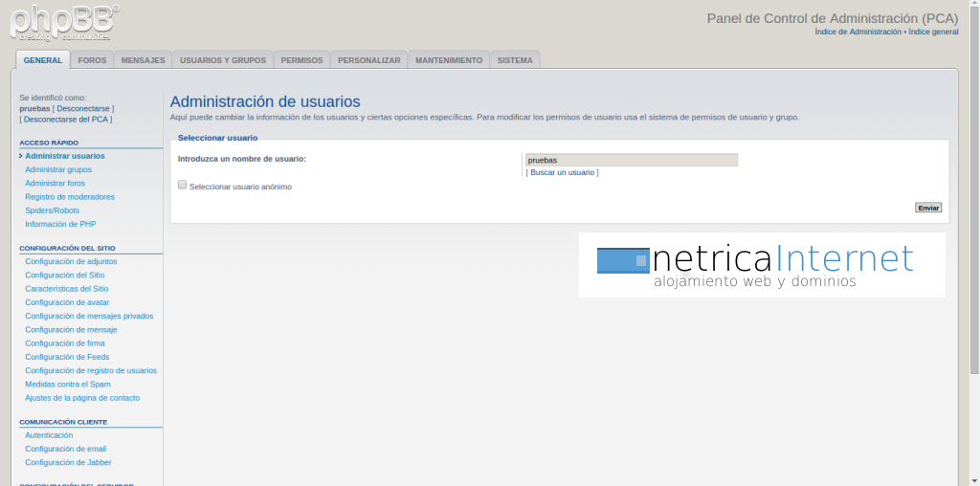The width and height of the screenshot is (980, 486).
Task: Open Configuración de avatar settings
Action: pyautogui.click(x=74, y=302)
